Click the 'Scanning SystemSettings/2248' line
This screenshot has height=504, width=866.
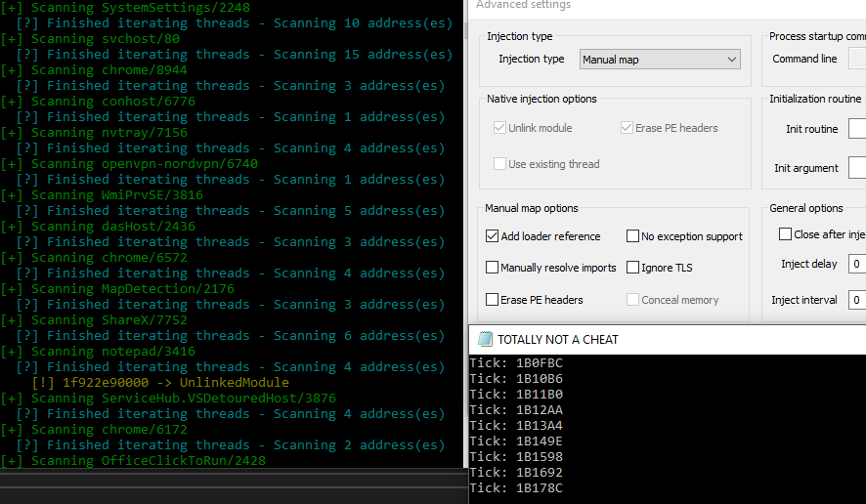(x=125, y=8)
